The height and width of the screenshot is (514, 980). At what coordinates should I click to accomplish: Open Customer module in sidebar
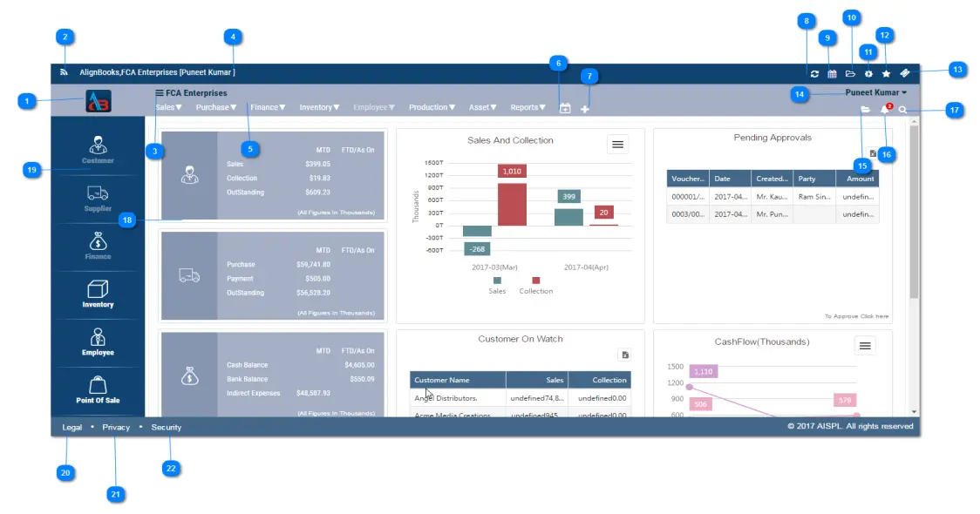99,150
